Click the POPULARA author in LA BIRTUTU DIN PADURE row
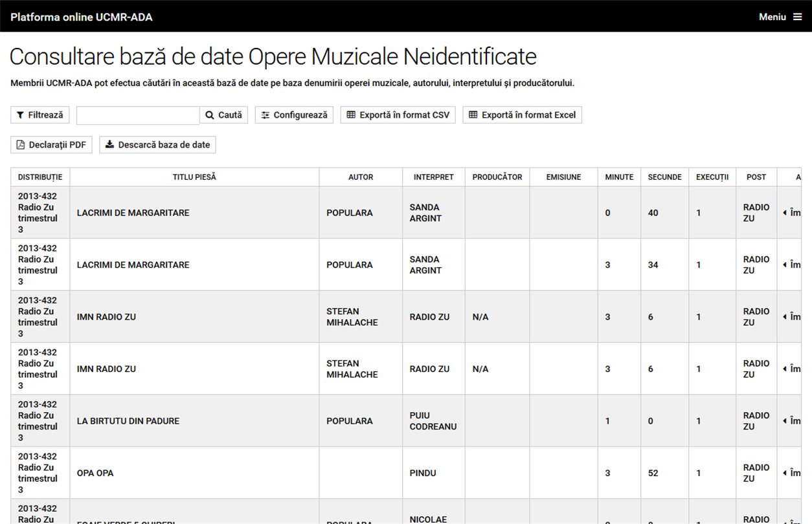The image size is (812, 524). (350, 421)
